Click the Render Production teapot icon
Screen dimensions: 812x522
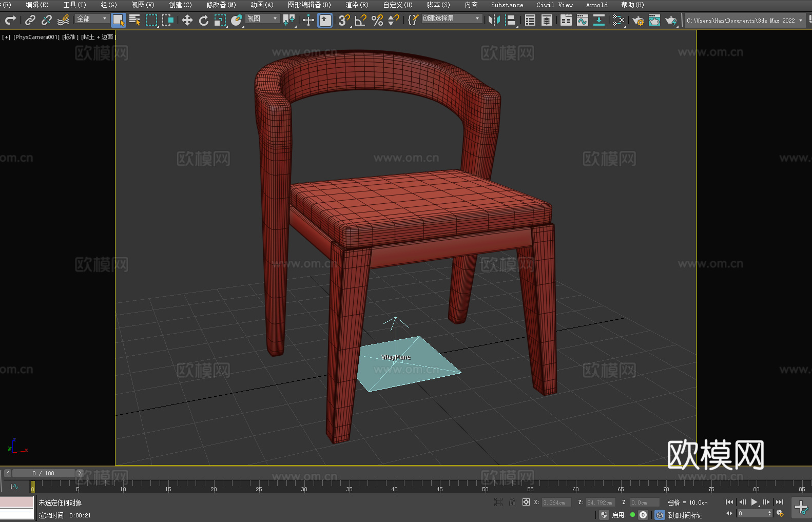[671, 20]
